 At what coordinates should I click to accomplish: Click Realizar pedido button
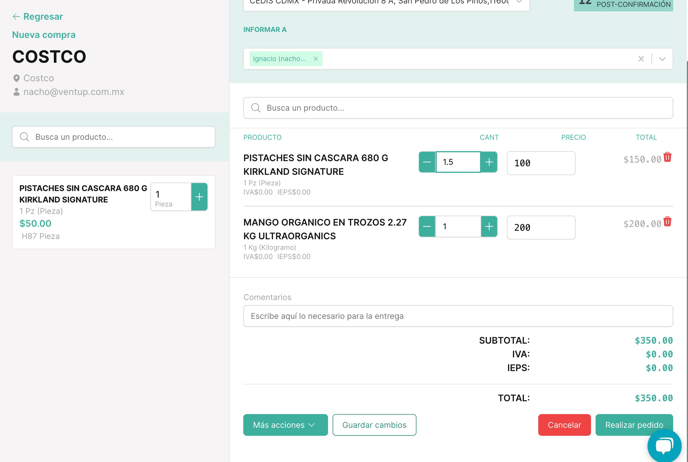pyautogui.click(x=634, y=425)
